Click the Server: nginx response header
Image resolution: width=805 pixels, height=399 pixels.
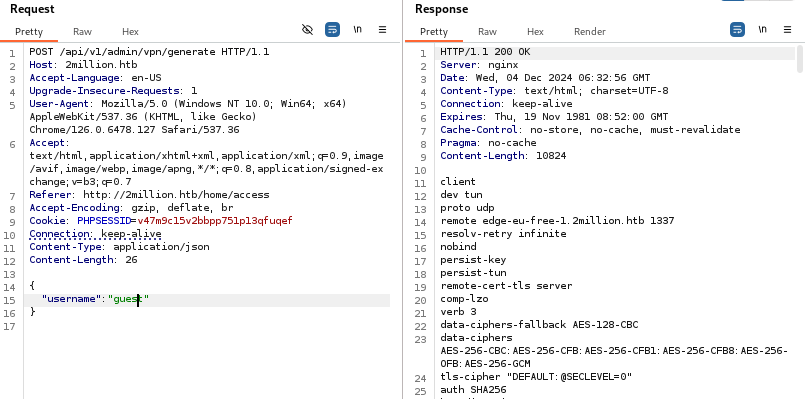pyautogui.click(x=480, y=65)
